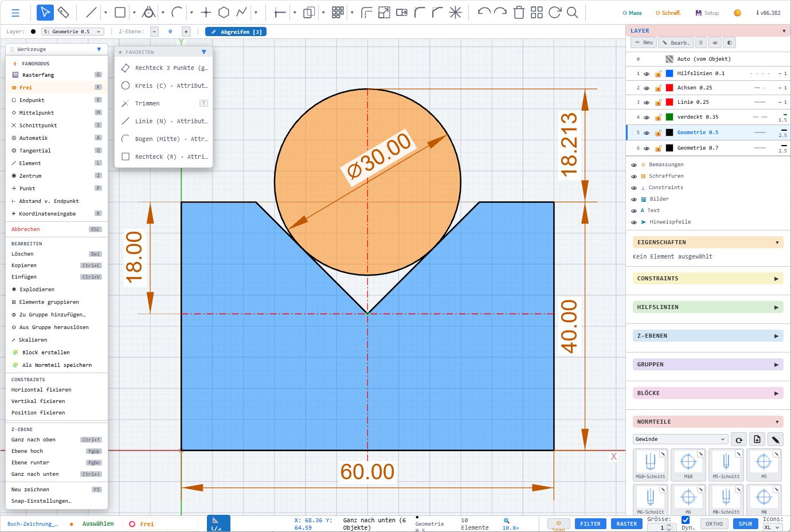Screen dimensions: 791x532
Task: Pick the rectangle drawing tool
Action: click(x=120, y=13)
